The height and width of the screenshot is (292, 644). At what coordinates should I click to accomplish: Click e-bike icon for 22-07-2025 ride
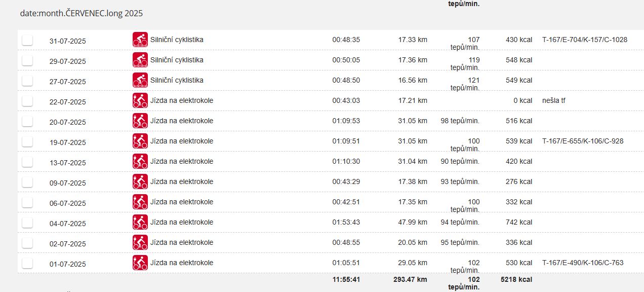[x=140, y=100]
